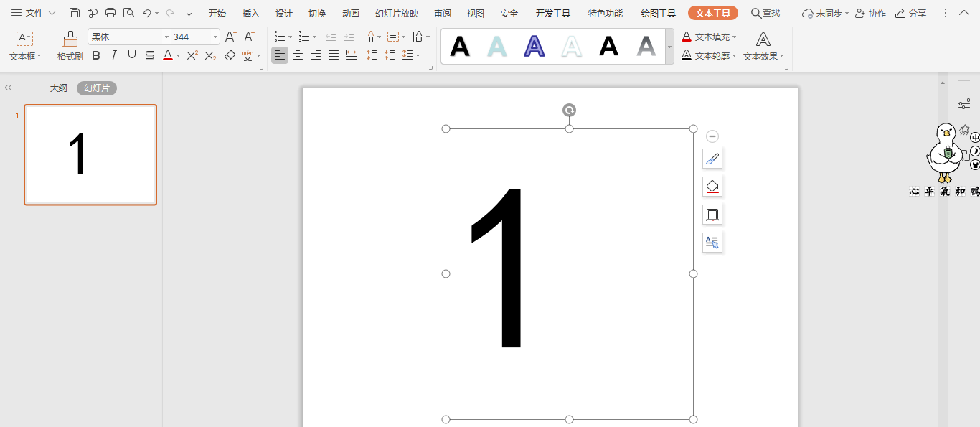Image resolution: width=980 pixels, height=427 pixels.
Task: Click the Print icon
Action: pyautogui.click(x=110, y=13)
